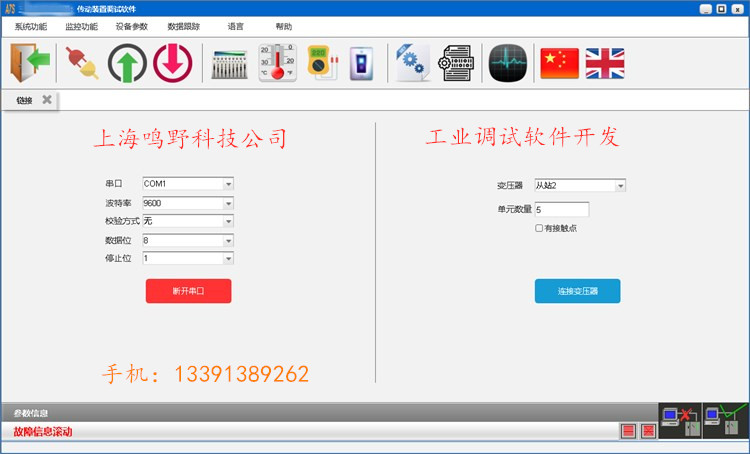Click the 单元数量 input field
Viewport: 750px width, 454px height.
point(561,210)
